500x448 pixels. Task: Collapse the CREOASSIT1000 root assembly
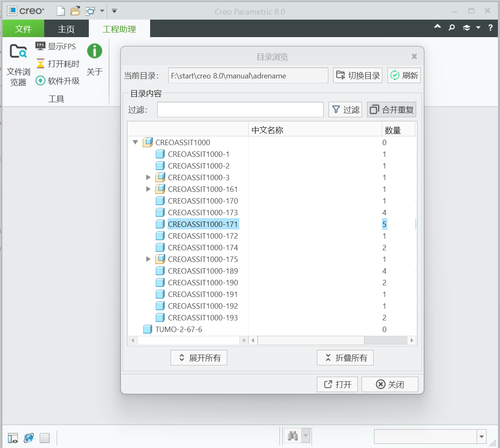point(135,142)
